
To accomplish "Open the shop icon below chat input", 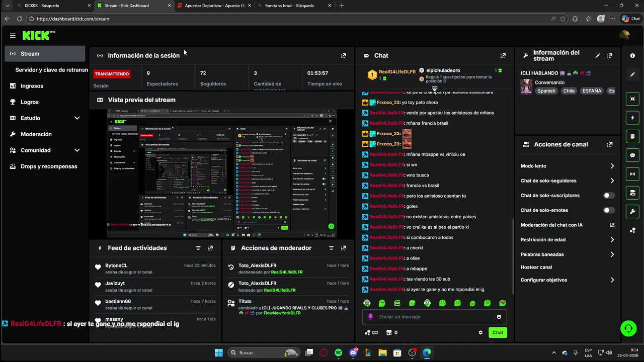I will [x=388, y=332].
